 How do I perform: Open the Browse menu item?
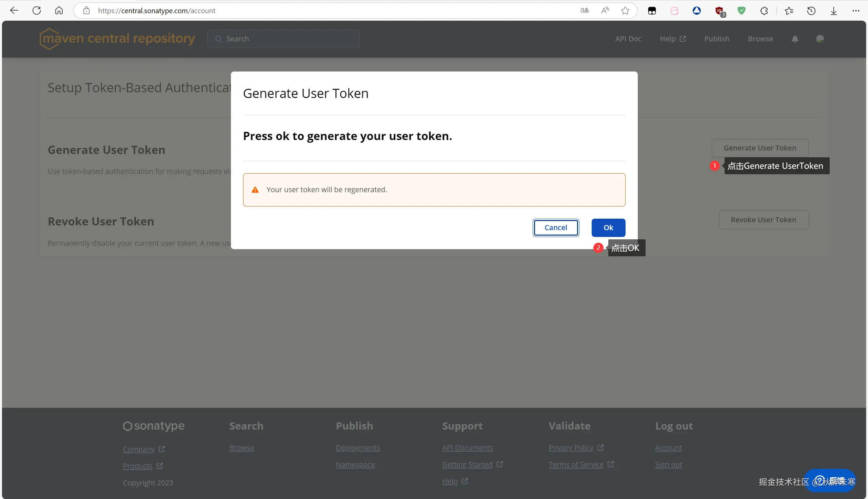coord(760,39)
